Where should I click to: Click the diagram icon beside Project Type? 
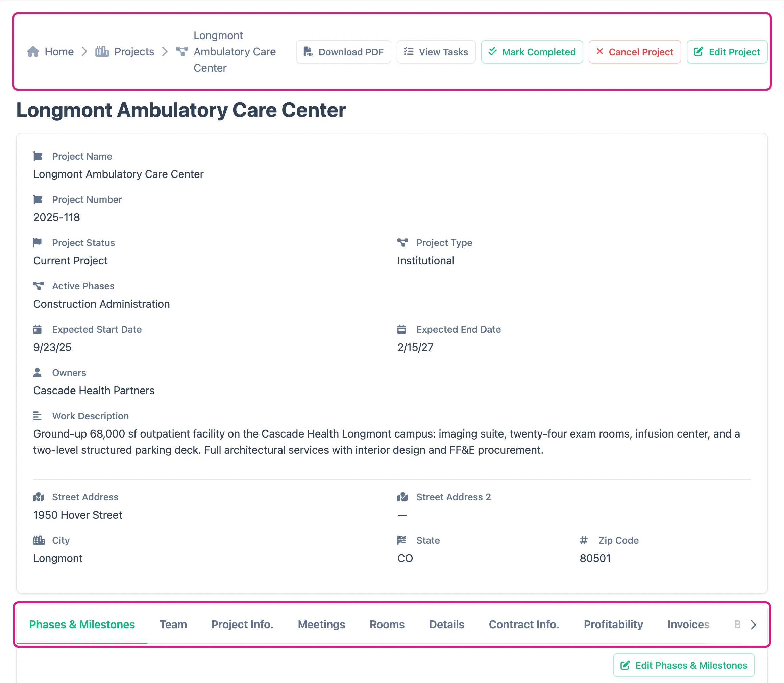(403, 242)
